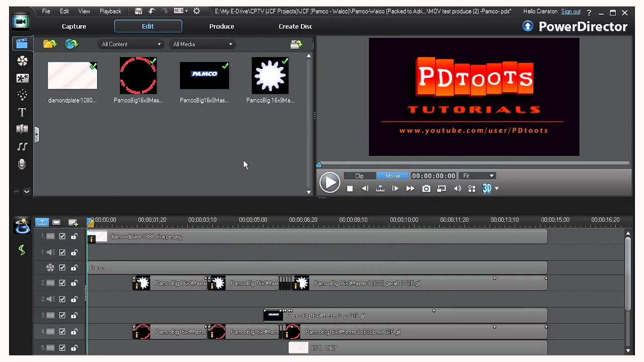Image resolution: width=644 pixels, height=362 pixels.
Task: Click the timeline playhead marker at start
Action: tap(90, 222)
